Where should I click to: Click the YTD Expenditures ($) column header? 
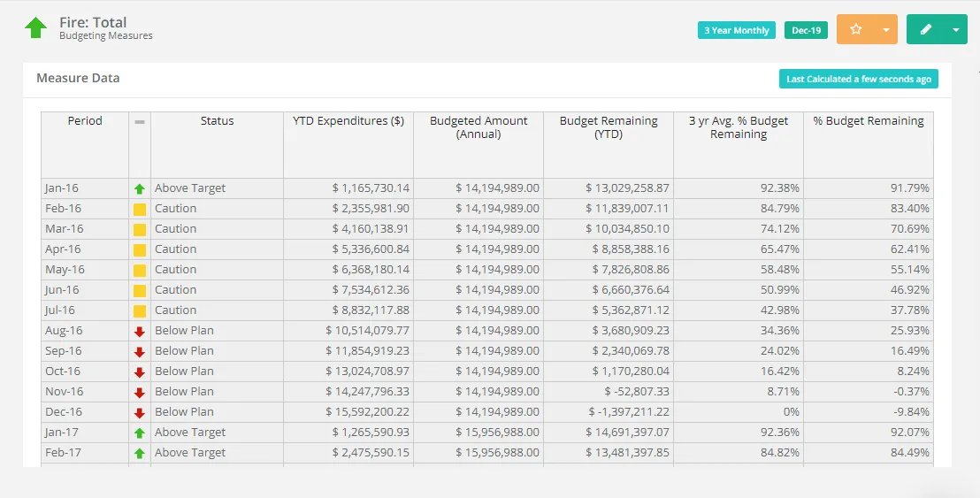(348, 121)
